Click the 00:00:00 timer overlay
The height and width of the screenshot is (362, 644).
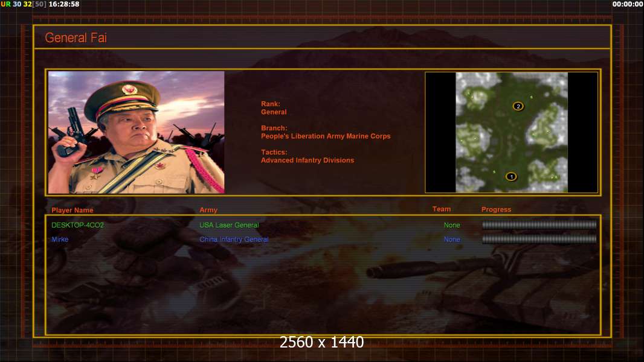[628, 4]
